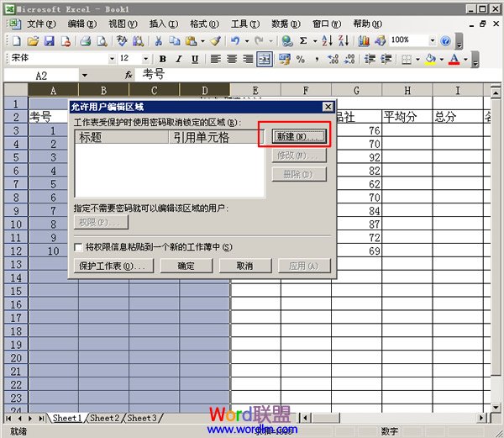Viewport: 504px width, 438px height.
Task: Sort descending with the Z-A icon
Action: pyautogui.click(x=344, y=41)
